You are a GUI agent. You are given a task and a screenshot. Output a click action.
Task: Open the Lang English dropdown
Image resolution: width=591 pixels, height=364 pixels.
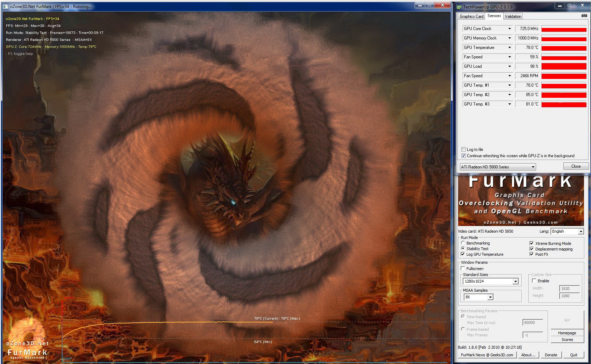(567, 231)
